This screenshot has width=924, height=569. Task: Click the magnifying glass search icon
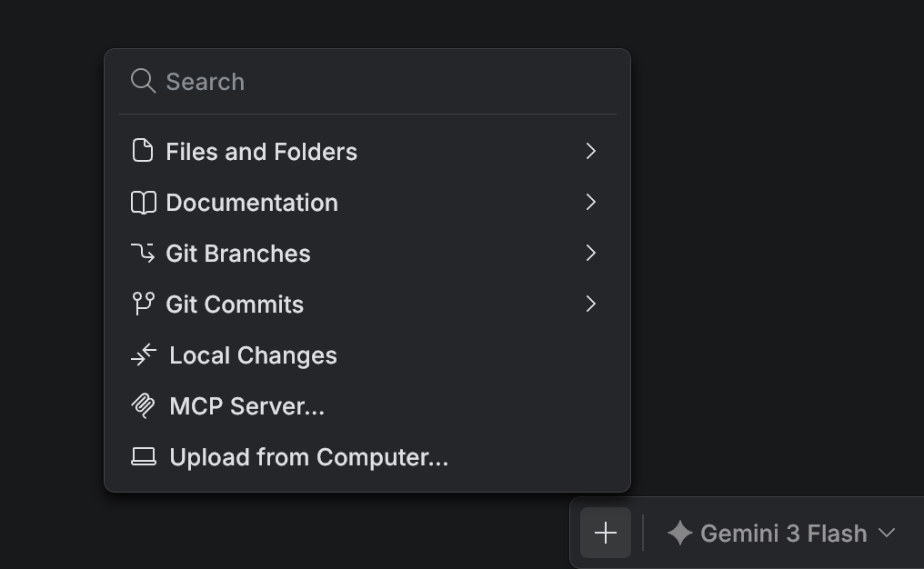(143, 81)
